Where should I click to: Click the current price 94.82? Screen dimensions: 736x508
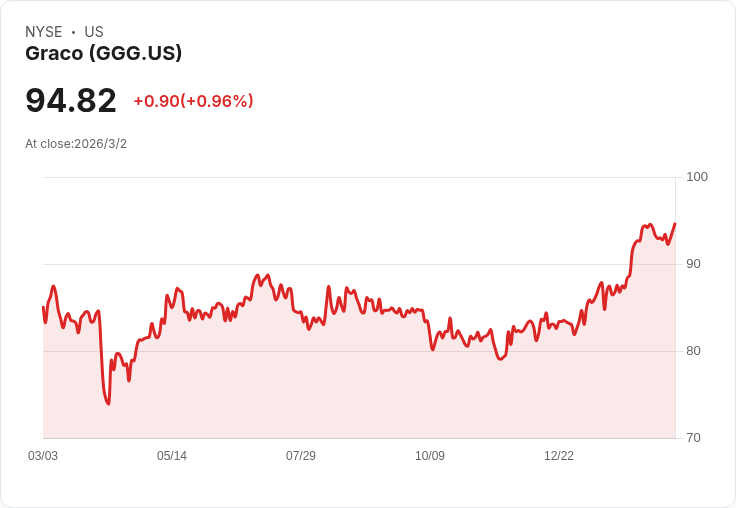[x=71, y=100]
